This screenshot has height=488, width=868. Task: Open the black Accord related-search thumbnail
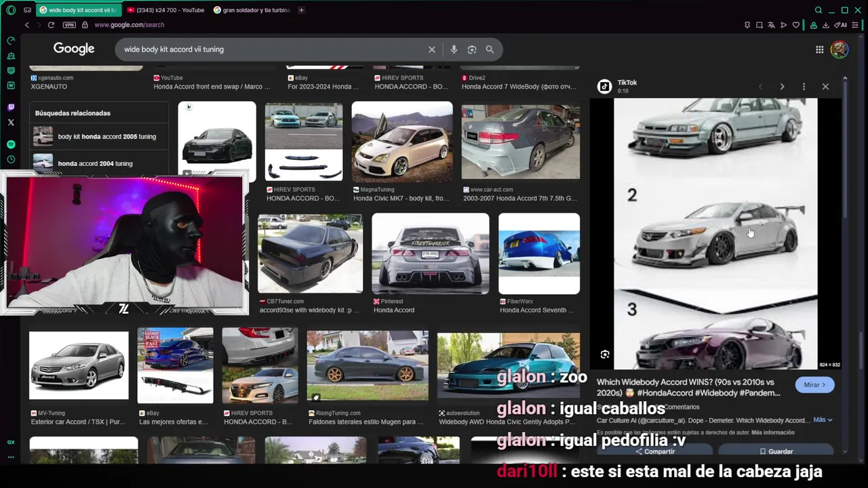coord(217,142)
